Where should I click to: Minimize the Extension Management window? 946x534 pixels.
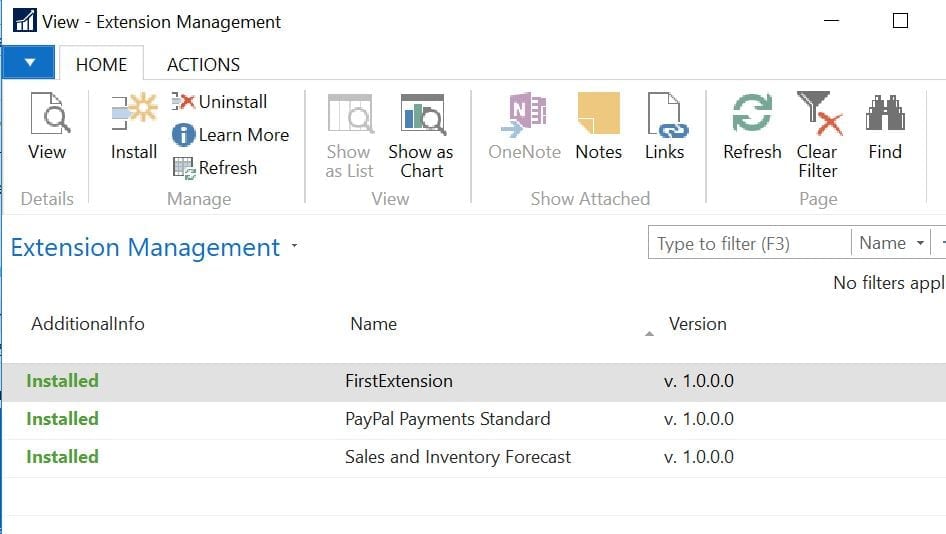[x=831, y=21]
